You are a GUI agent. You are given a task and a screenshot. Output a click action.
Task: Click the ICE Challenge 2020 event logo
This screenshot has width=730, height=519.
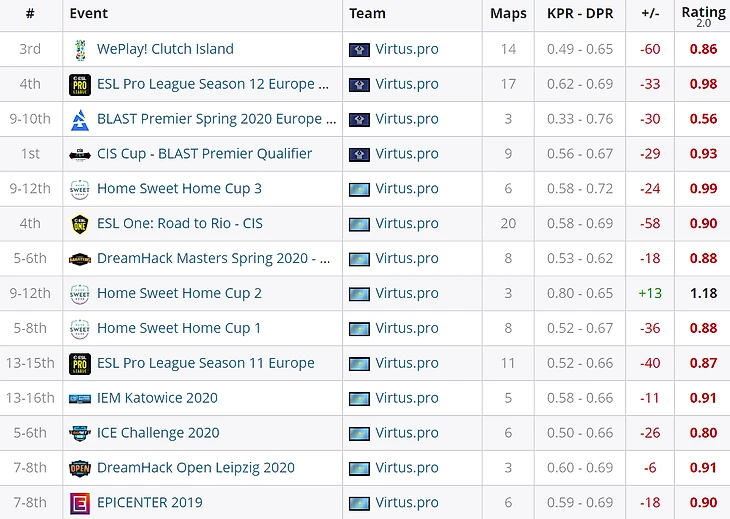80,433
